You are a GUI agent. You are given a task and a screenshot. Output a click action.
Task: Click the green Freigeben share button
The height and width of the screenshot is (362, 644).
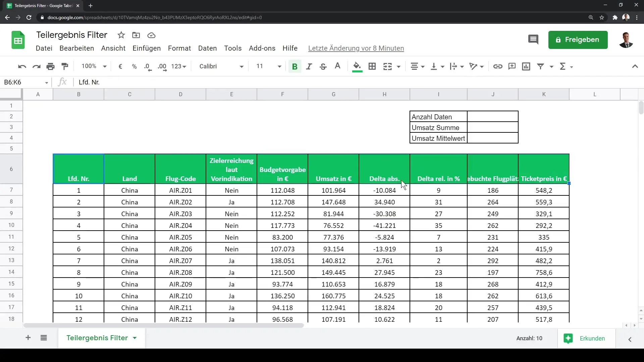(x=578, y=40)
